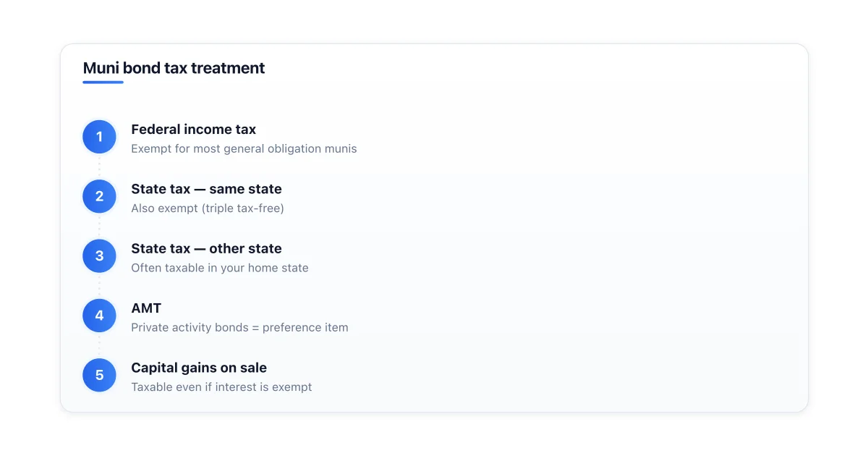This screenshot has height=456, width=868.
Task: Click the "Muni bond tax treatment" heading
Action: (174, 68)
